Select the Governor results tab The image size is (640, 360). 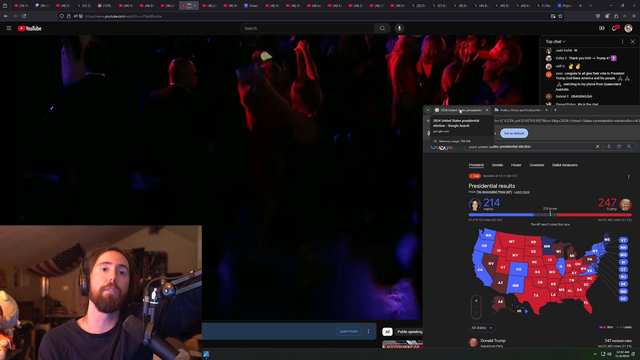[x=537, y=165]
